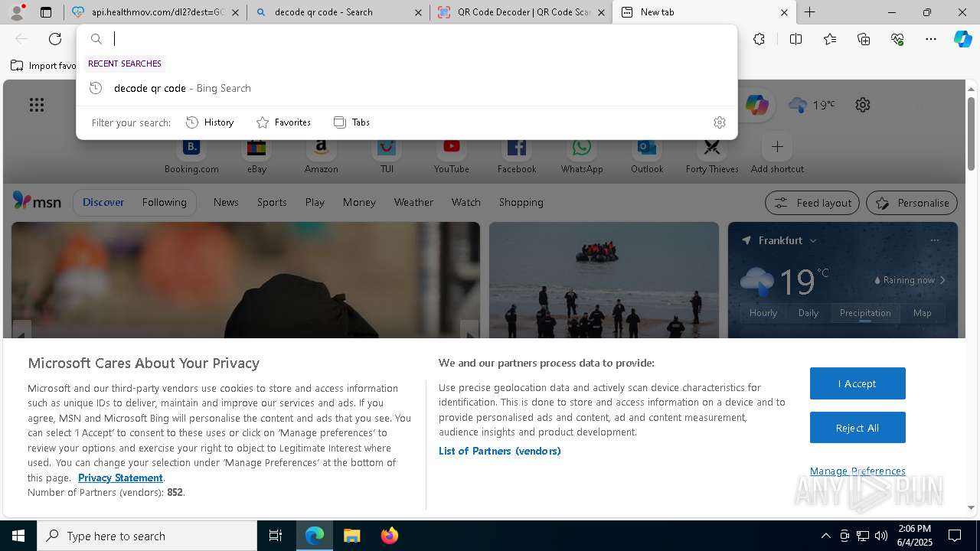The height and width of the screenshot is (551, 980).
Task: Open a new tab with the plus button
Action: [809, 12]
